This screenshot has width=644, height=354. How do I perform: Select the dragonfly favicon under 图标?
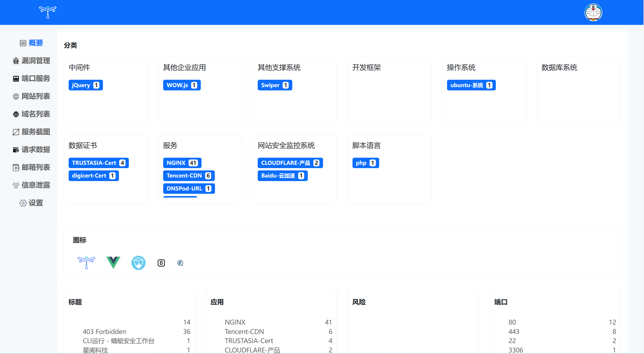tap(86, 263)
